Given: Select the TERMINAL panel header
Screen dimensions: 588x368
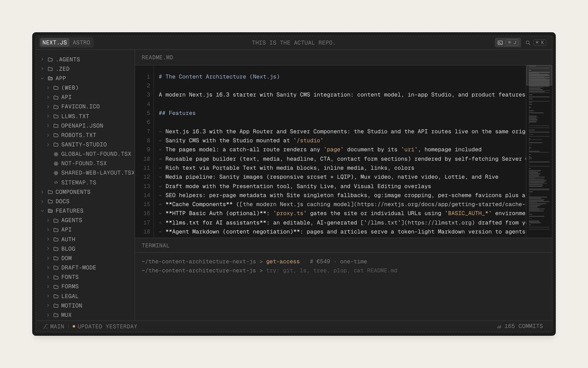Looking at the screenshot, I should coord(156,246).
